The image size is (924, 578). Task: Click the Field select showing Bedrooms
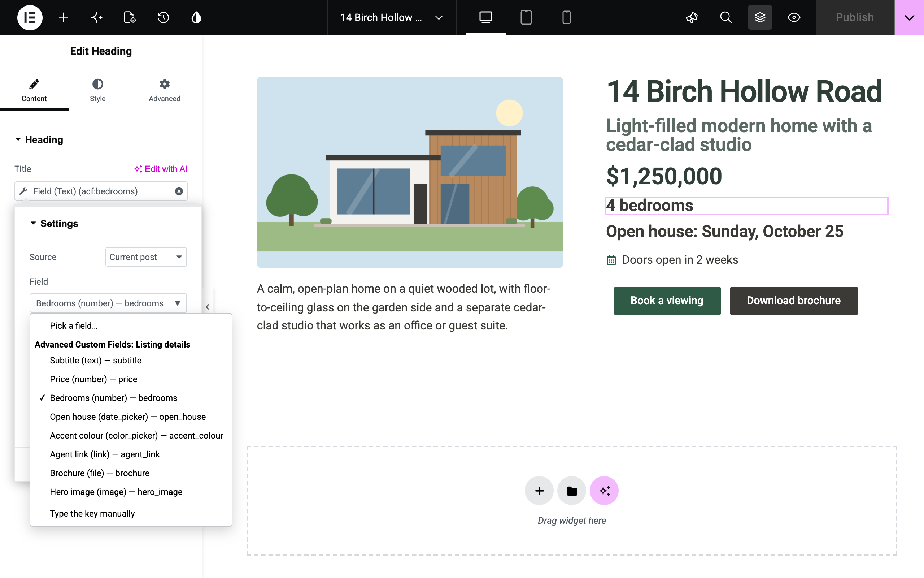coord(108,303)
